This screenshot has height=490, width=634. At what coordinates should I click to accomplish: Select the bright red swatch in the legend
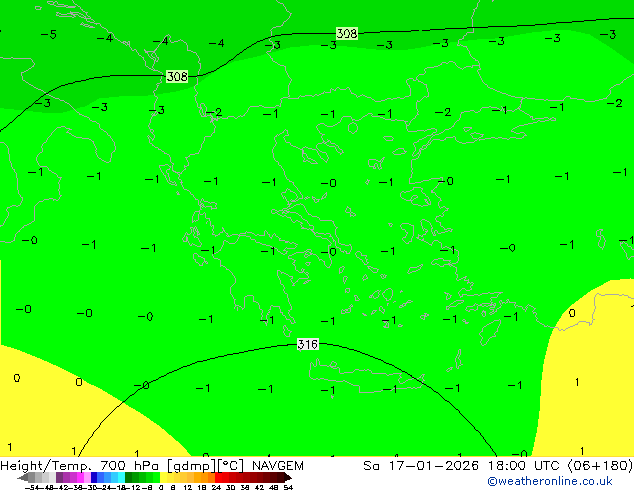218,477
